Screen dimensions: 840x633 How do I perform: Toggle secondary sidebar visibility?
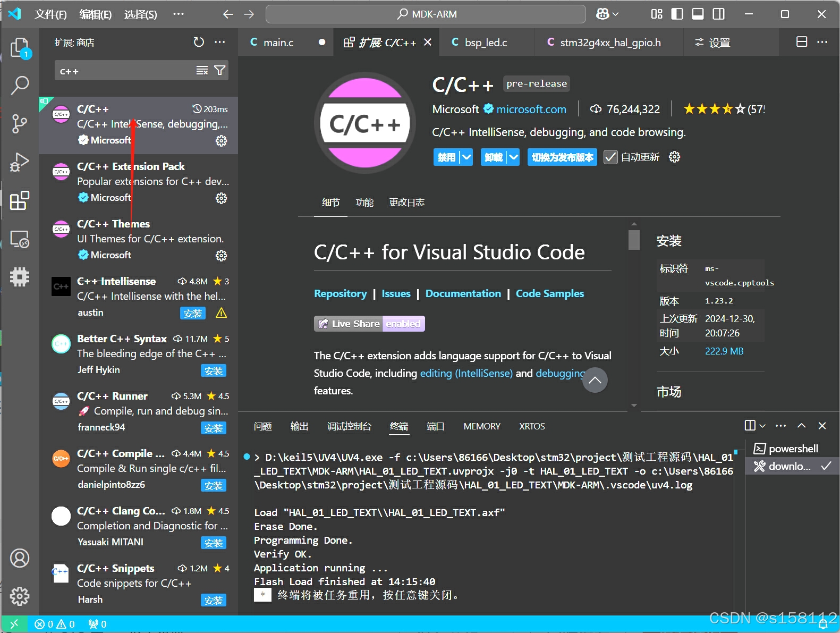[x=718, y=14]
